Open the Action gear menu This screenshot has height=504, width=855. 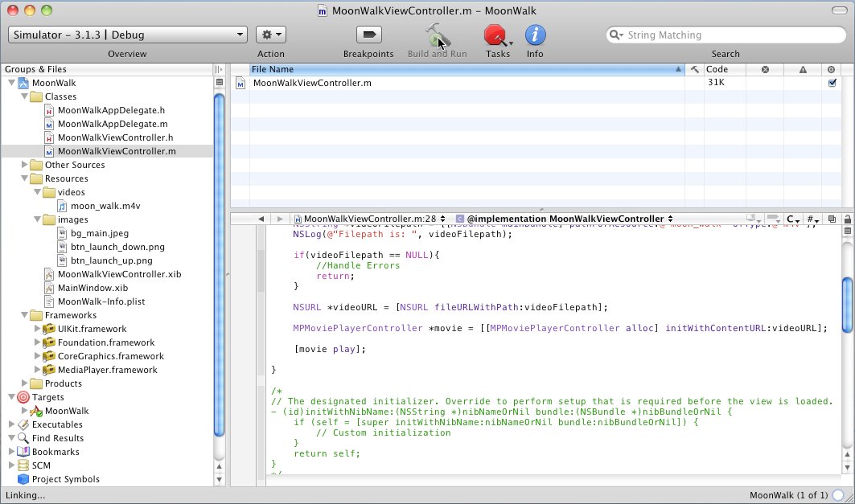(x=271, y=35)
